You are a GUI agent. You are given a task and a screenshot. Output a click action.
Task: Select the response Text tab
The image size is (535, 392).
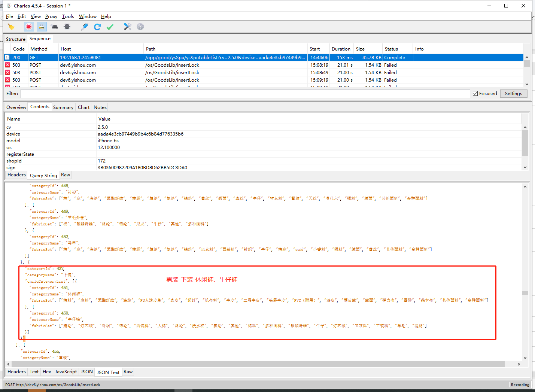(34, 372)
